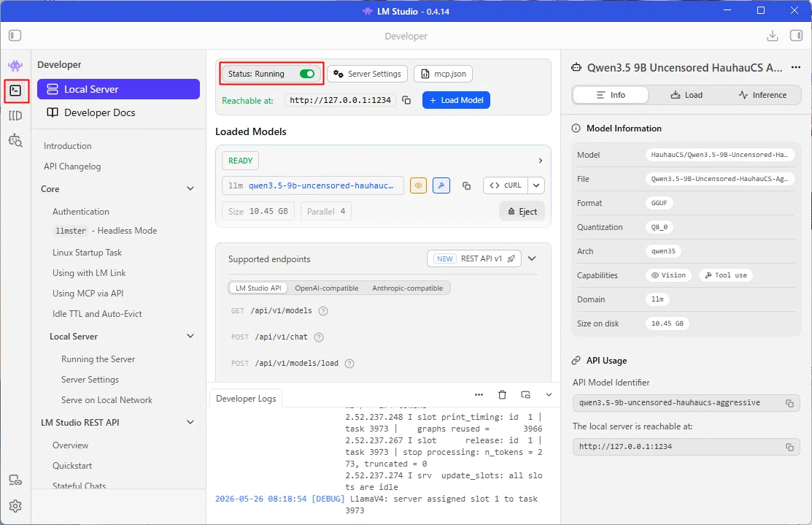Viewport: 812px width, 525px height.
Task: Click the orange vision eye badge
Action: 418,185
